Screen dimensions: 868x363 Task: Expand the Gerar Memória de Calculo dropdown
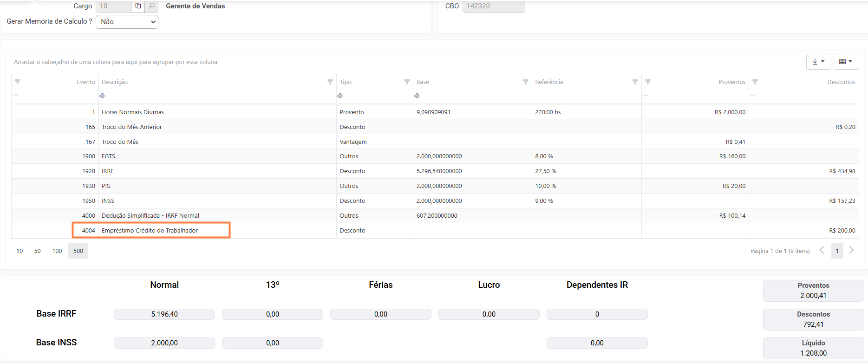pyautogui.click(x=127, y=22)
